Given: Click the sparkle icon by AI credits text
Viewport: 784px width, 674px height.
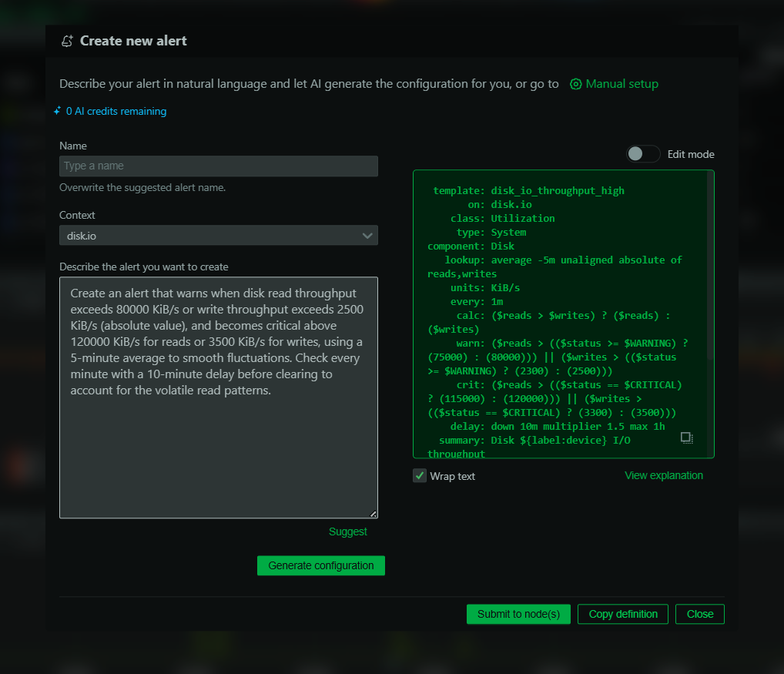Looking at the screenshot, I should tap(57, 111).
